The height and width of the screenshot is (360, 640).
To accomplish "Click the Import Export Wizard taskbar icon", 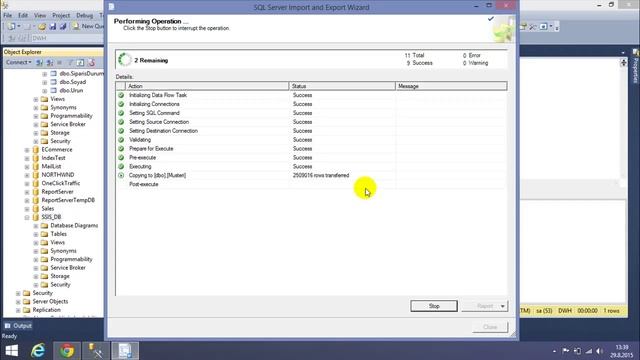I will pyautogui.click(x=125, y=351).
